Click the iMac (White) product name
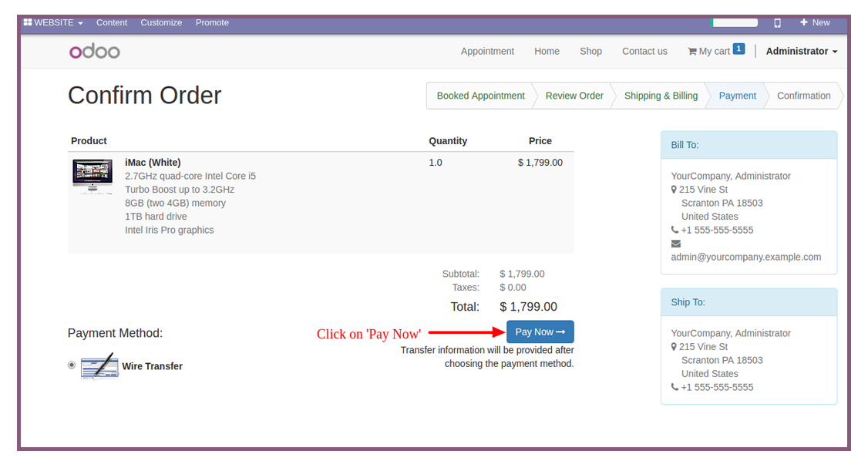The width and height of the screenshot is (868, 468). point(153,162)
